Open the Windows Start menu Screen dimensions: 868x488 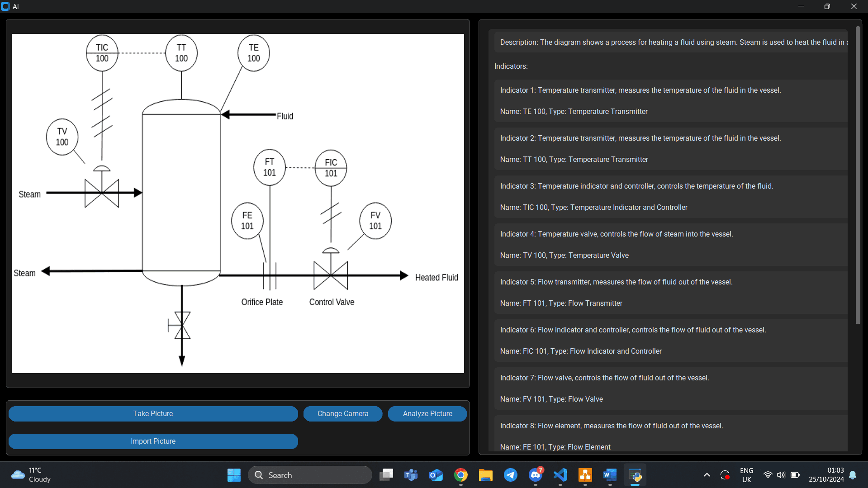tap(234, 475)
